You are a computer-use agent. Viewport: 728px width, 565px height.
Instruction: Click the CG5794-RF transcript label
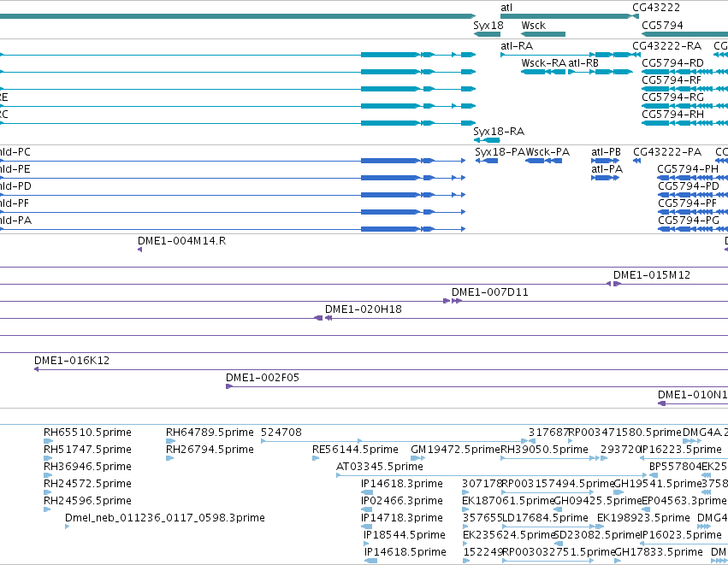click(x=672, y=80)
